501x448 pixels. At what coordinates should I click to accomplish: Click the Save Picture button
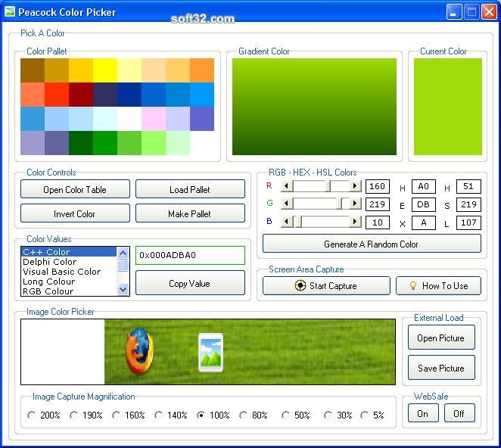pos(441,368)
